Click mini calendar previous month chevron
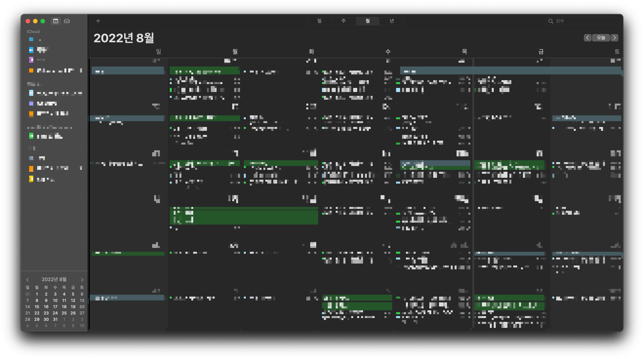This screenshot has width=644, height=359. pyautogui.click(x=27, y=280)
